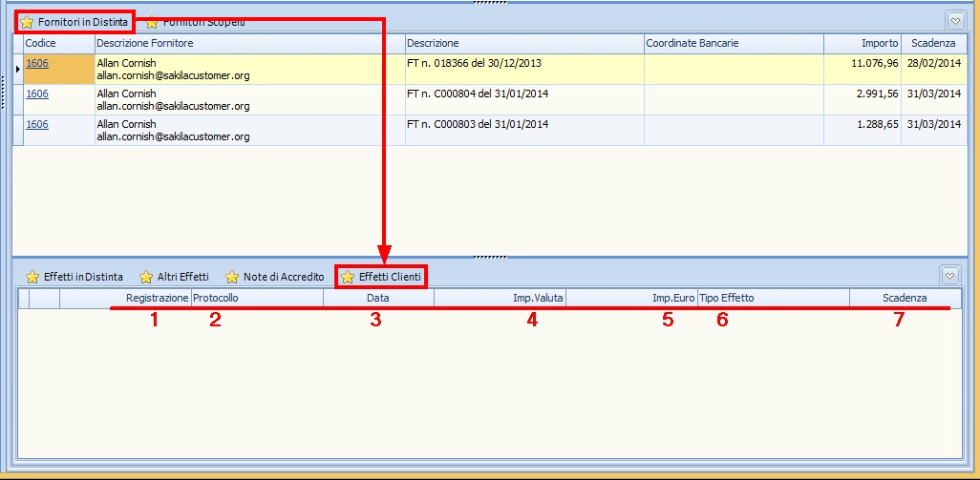The width and height of the screenshot is (980, 480).
Task: Open code 1606 link for invoice C000804
Action: 36,94
